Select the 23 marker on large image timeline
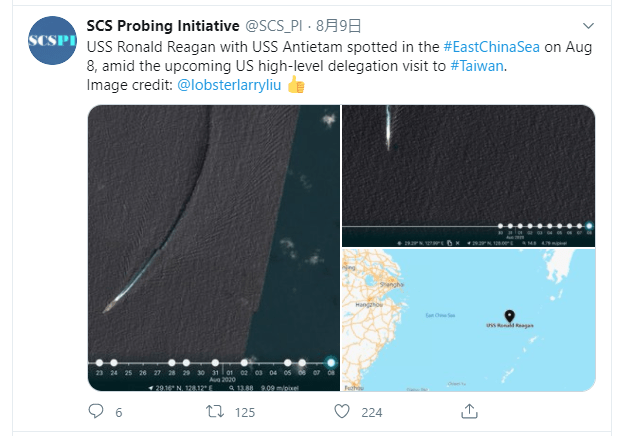 99,362
